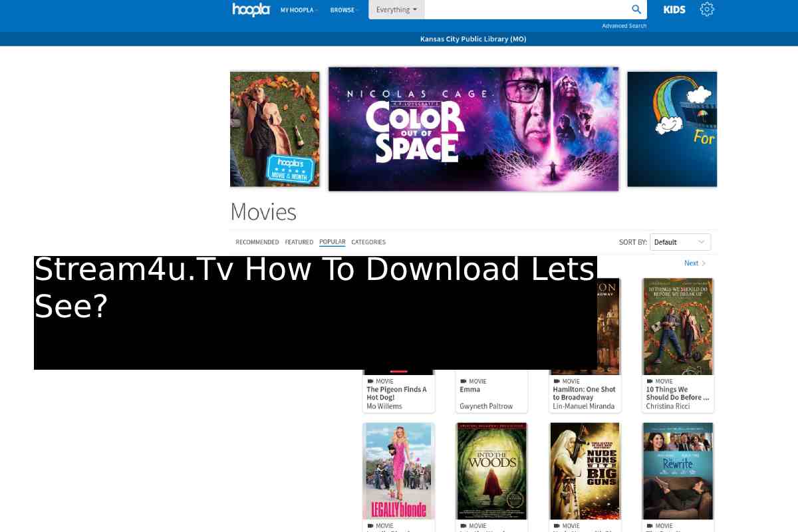
Task: Go to Next page of movies
Action: pos(695,263)
